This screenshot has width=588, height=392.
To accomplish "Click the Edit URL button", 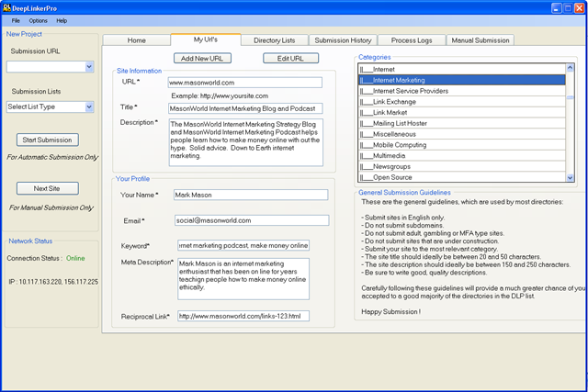I will [x=291, y=59].
